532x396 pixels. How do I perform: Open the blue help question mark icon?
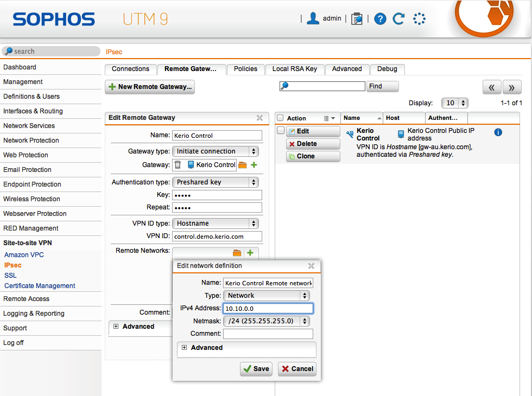point(380,18)
